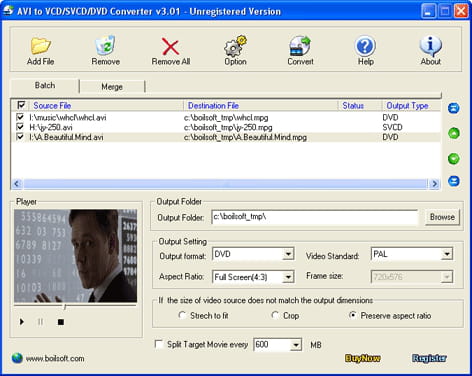Toggle the select-all checkbox beside Source File
472x376 pixels.
[x=21, y=105]
